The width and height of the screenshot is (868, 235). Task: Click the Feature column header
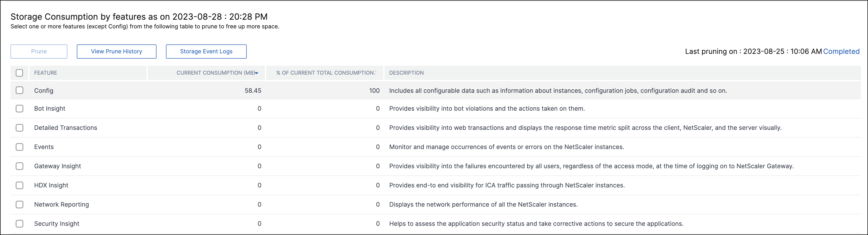coord(46,73)
